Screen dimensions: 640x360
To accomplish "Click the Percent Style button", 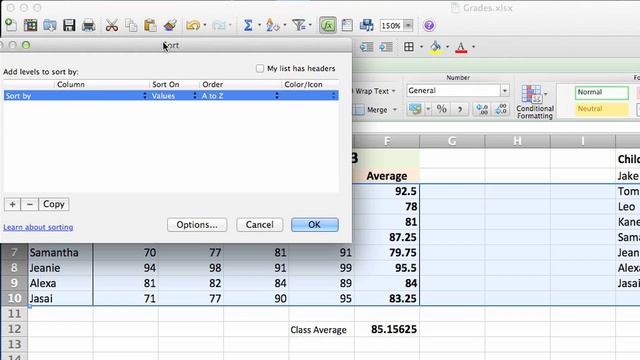I will pyautogui.click(x=442, y=109).
